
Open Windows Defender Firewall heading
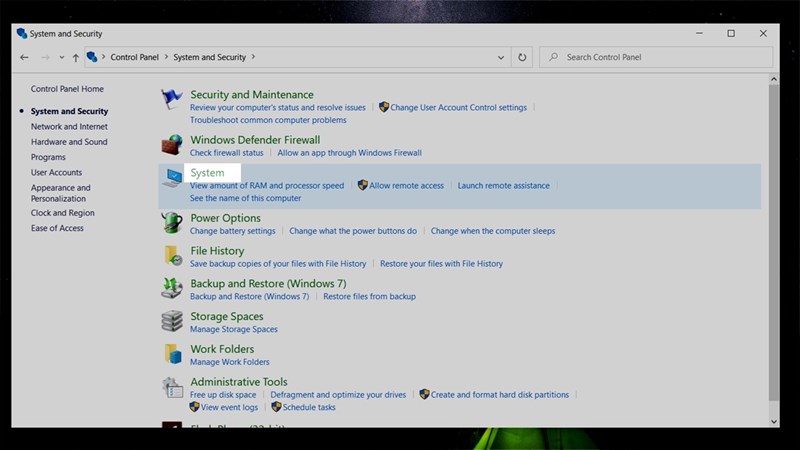[255, 140]
